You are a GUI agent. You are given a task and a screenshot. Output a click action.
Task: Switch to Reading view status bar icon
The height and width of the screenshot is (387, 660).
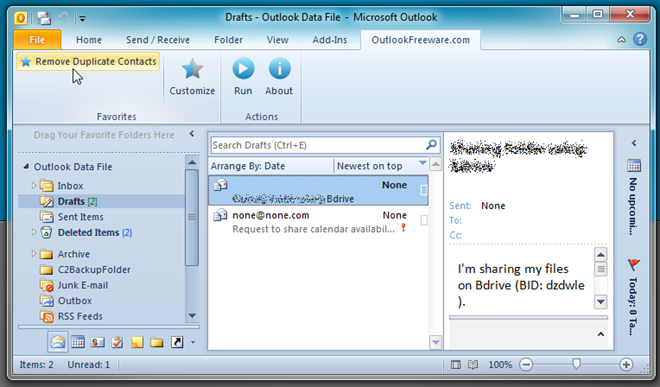473,365
